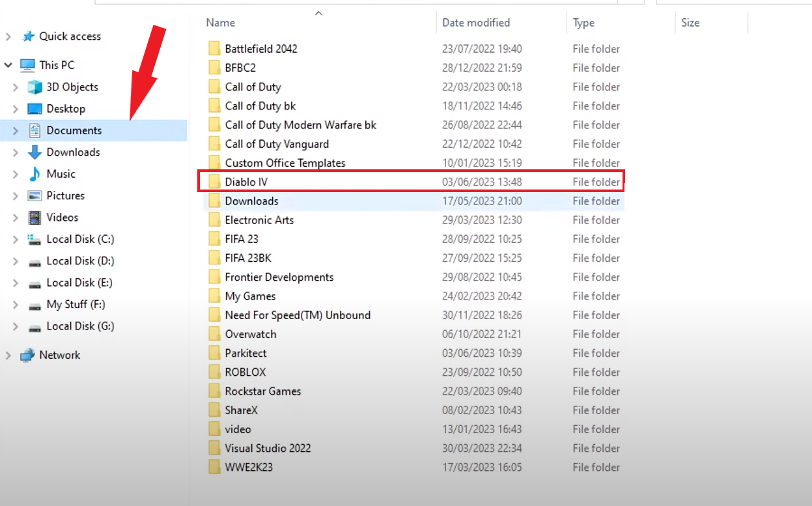
Task: Select the Downloads folder name in file list
Action: point(251,201)
